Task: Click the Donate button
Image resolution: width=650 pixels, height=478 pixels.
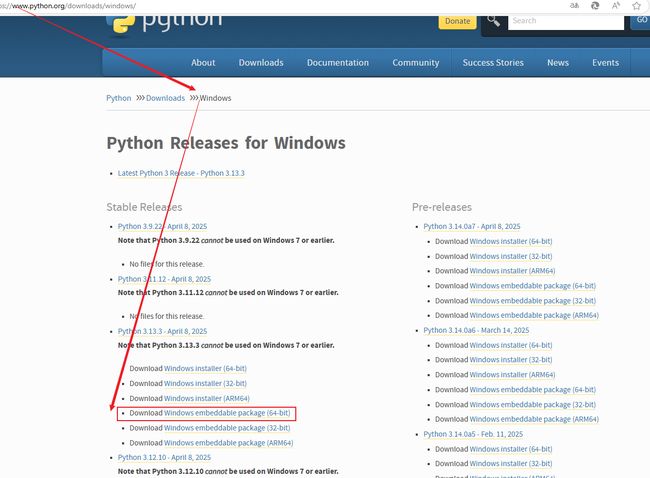Action: [x=458, y=22]
